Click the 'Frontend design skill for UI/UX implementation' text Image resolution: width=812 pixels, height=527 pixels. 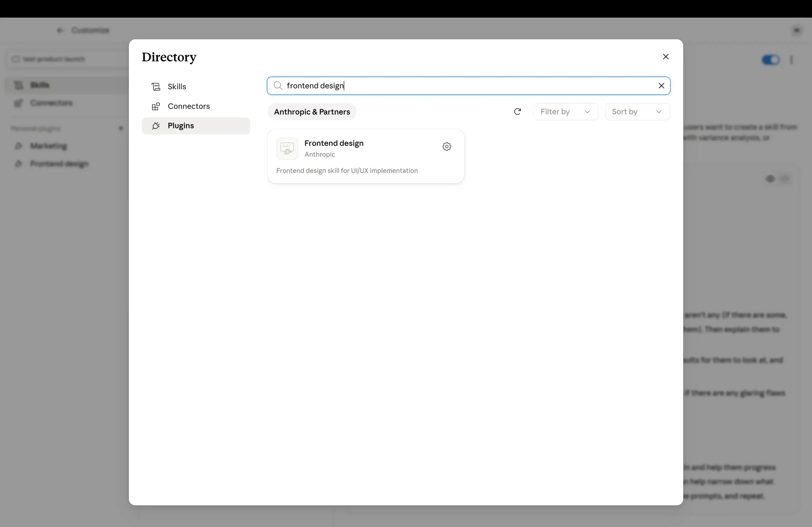click(347, 170)
